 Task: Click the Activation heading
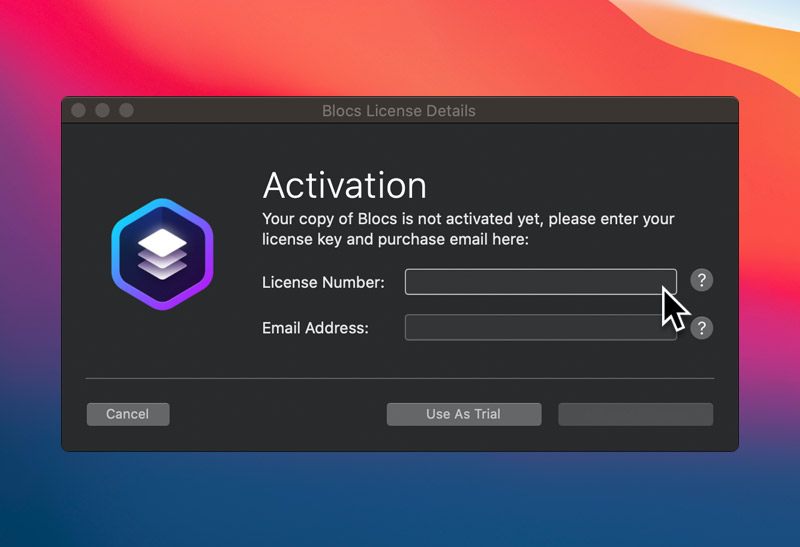[345, 185]
